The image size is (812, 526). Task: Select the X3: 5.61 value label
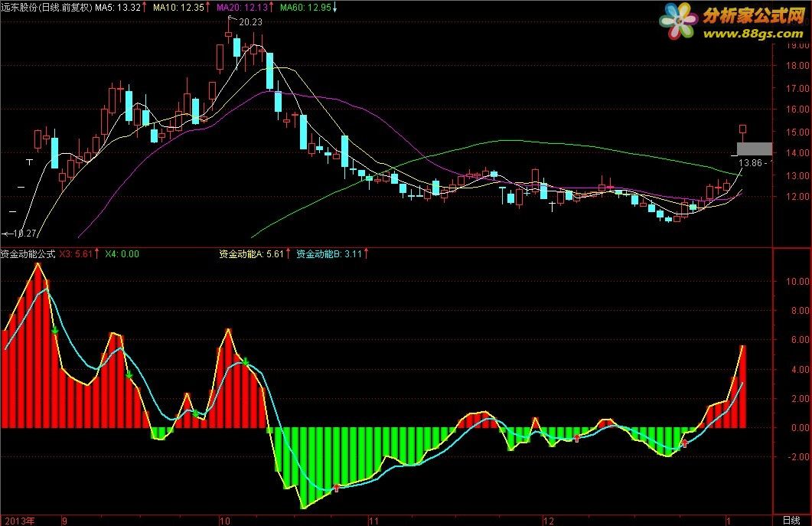(x=76, y=254)
